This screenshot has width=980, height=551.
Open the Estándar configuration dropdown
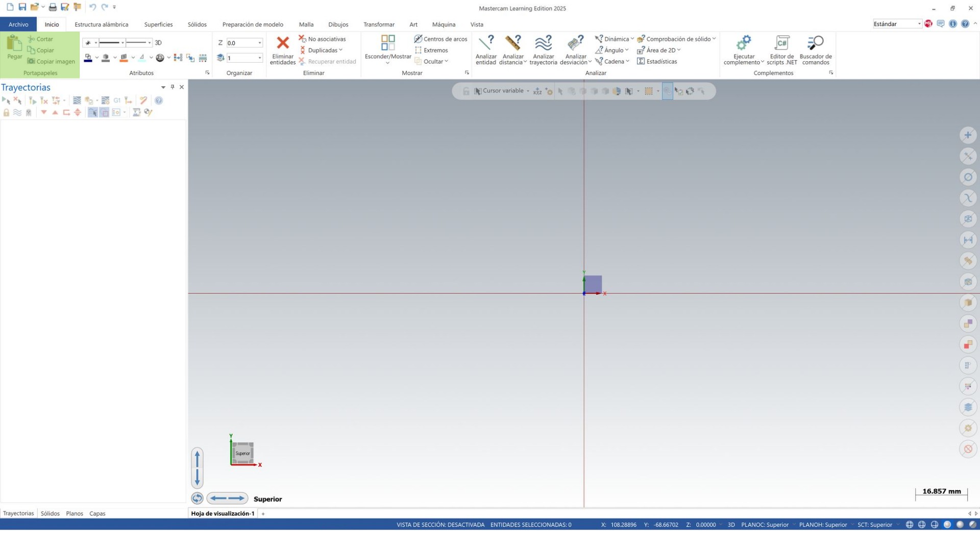point(919,24)
